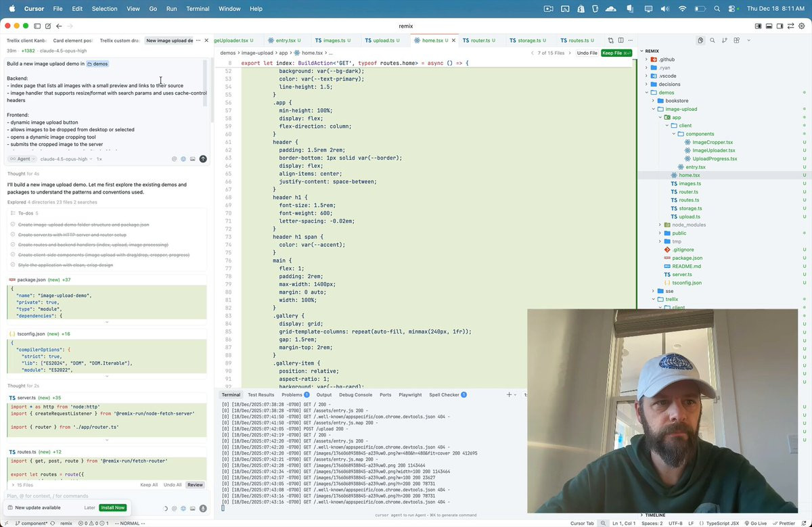Check the 'Create routes and backend handlers' to-do

coord(13,245)
